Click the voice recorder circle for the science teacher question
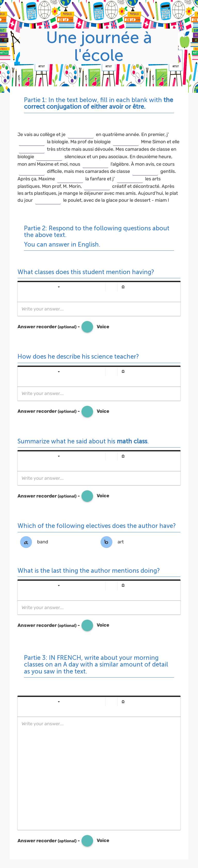This screenshot has height=868, width=198. coord(87,411)
